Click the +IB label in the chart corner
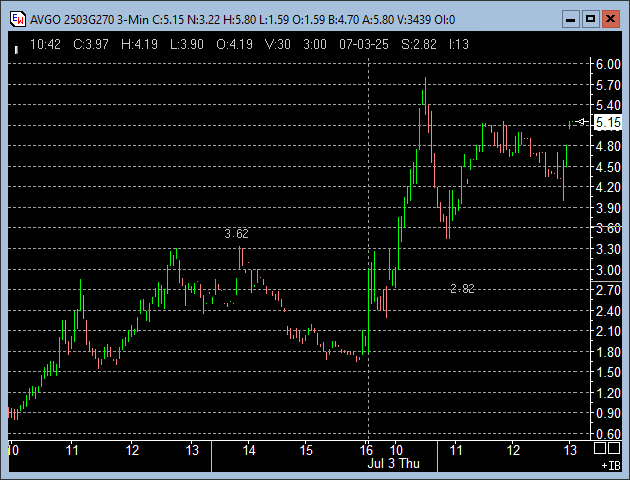This screenshot has height=480, width=630. (611, 465)
